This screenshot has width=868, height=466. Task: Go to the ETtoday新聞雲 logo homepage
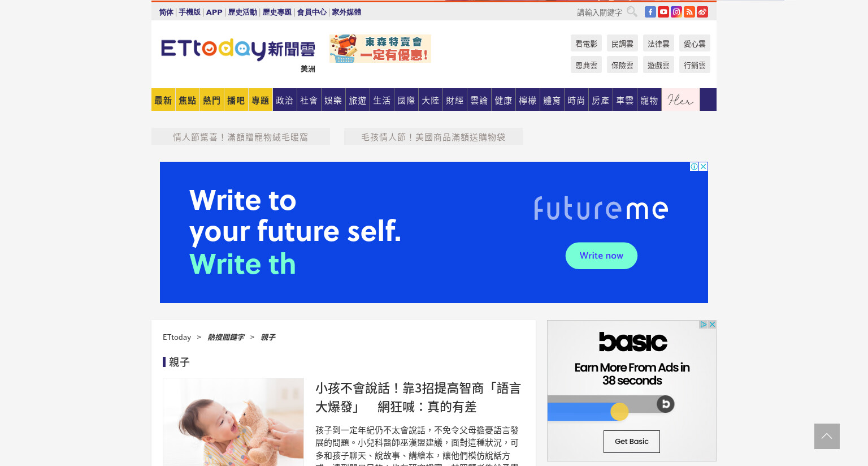coord(238,49)
